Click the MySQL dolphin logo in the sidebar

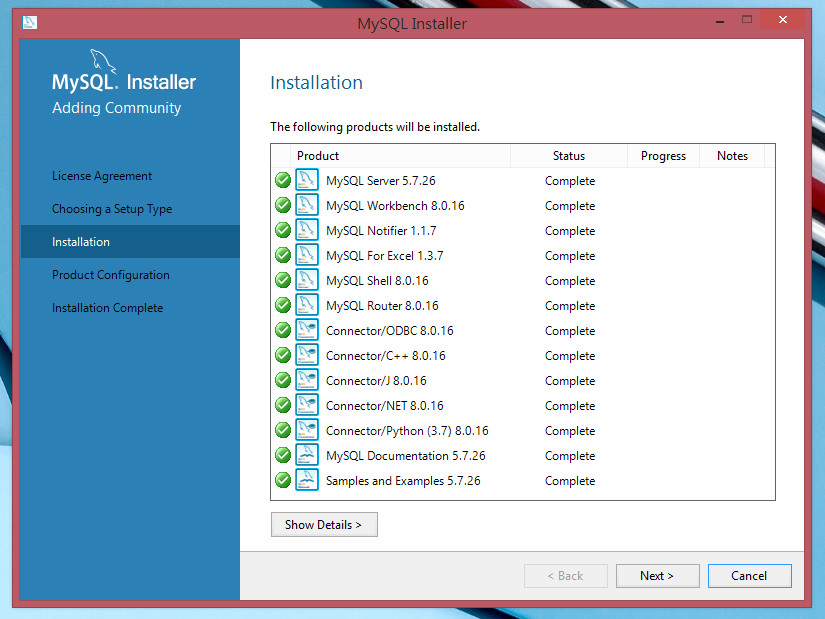103,61
